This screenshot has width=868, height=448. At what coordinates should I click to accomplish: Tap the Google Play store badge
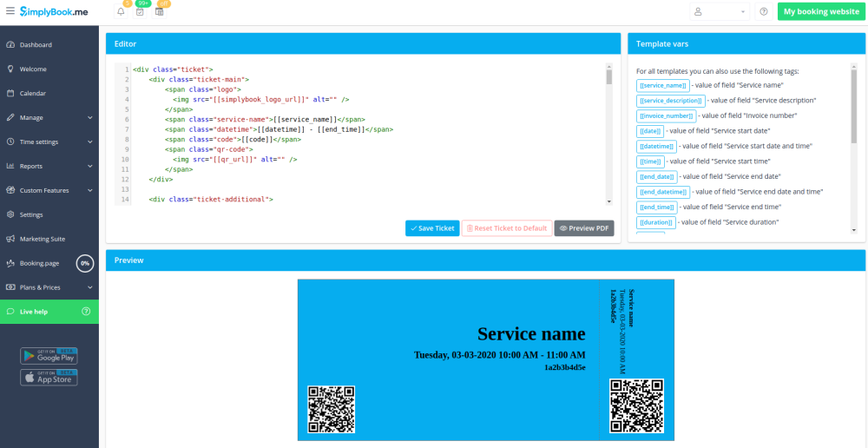point(49,355)
